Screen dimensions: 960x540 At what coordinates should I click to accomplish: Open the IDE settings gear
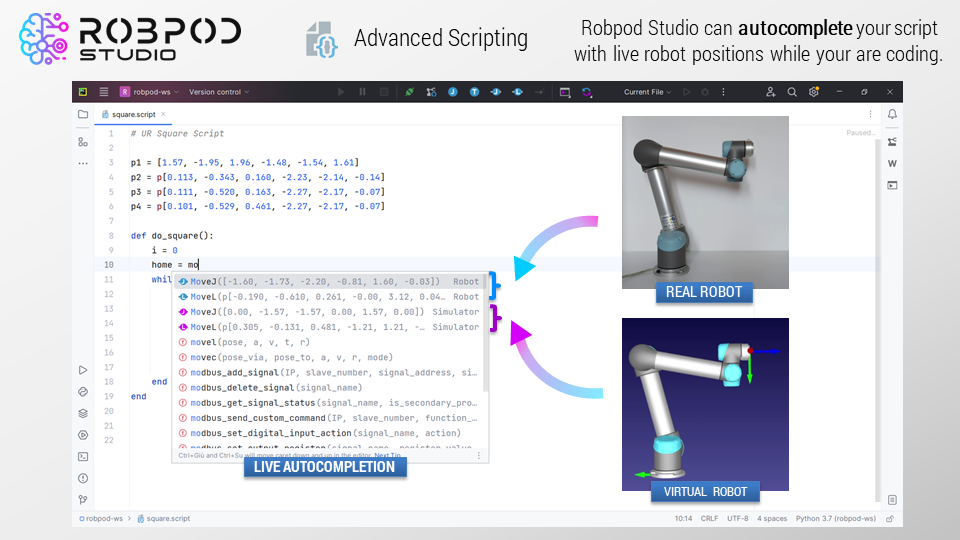[814, 92]
